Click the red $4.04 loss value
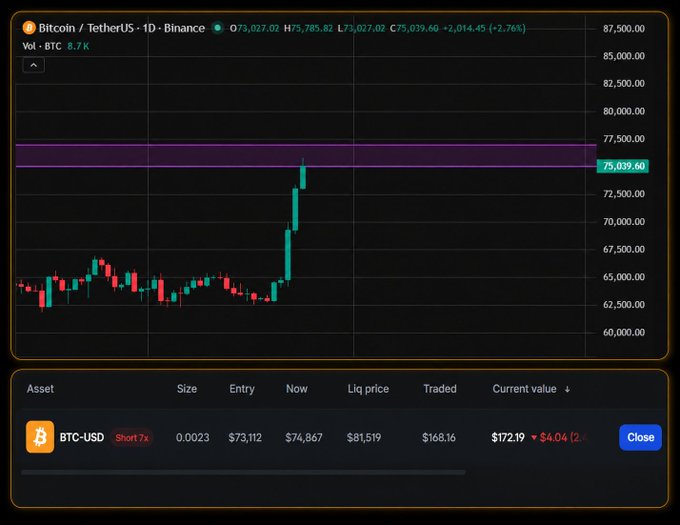Image resolution: width=680 pixels, height=525 pixels. tap(553, 437)
